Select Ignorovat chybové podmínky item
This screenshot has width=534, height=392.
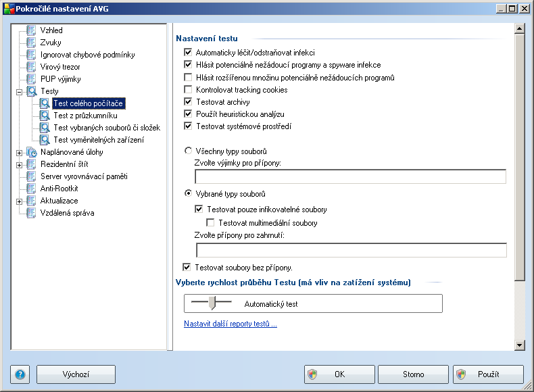87,55
